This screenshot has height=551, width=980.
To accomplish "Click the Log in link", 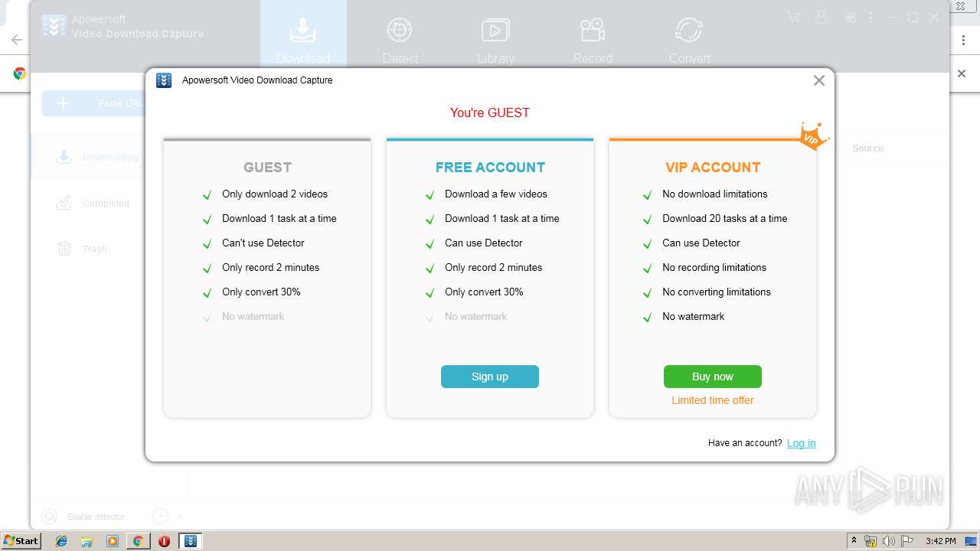I will click(x=802, y=443).
